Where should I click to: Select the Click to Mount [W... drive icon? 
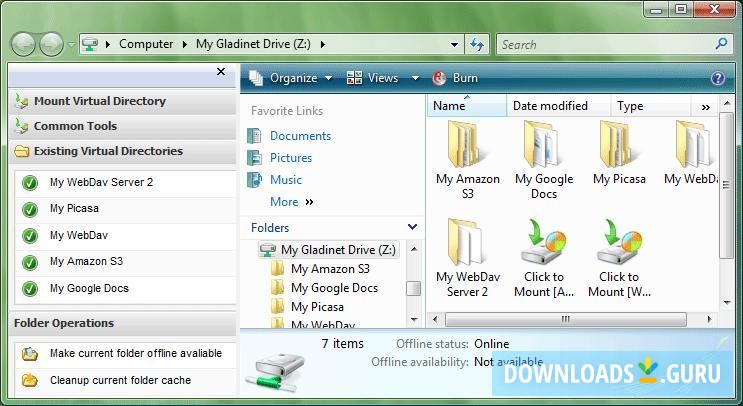coord(618,243)
